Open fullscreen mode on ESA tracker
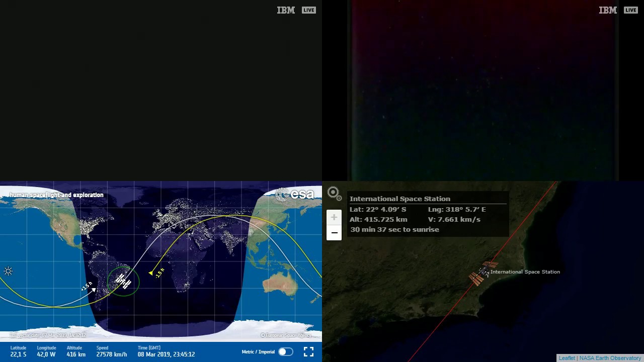Viewport: 644px width, 362px height. (x=308, y=352)
